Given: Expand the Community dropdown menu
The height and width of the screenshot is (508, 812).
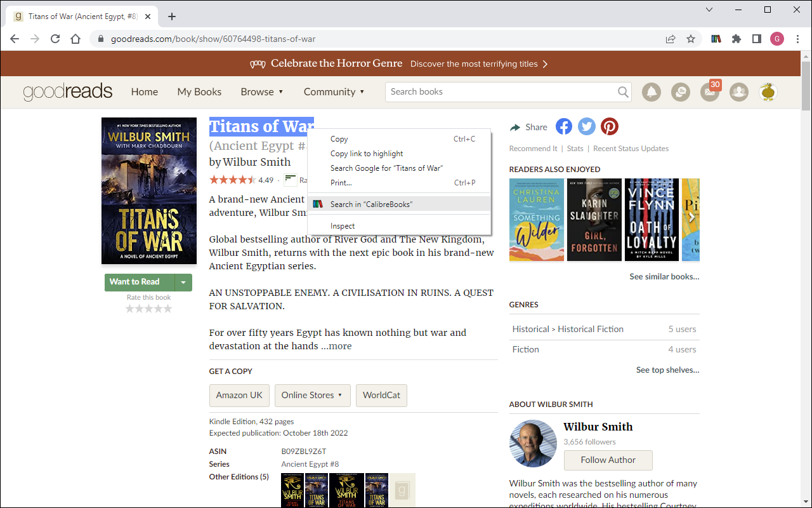Looking at the screenshot, I should pyautogui.click(x=334, y=92).
